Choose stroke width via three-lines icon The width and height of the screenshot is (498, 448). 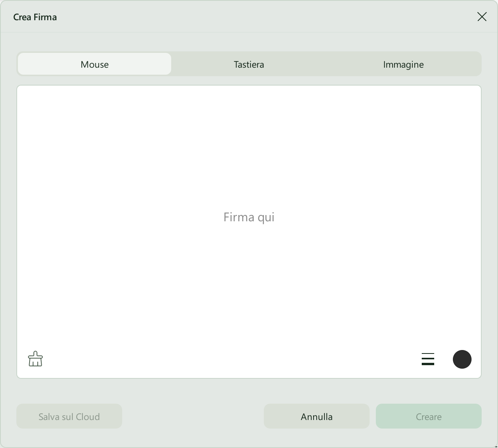[x=428, y=359]
